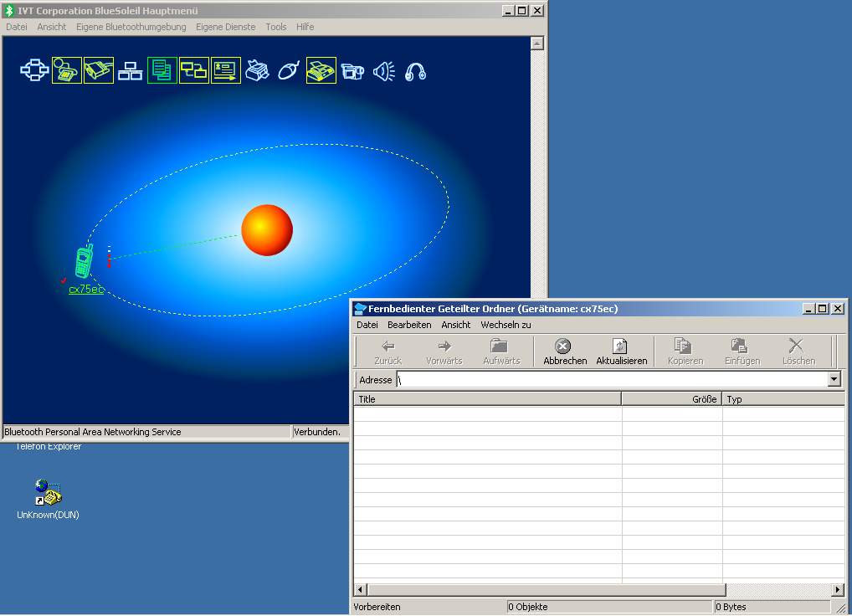
Task: Sort by the Größe column header
Action: (x=671, y=398)
